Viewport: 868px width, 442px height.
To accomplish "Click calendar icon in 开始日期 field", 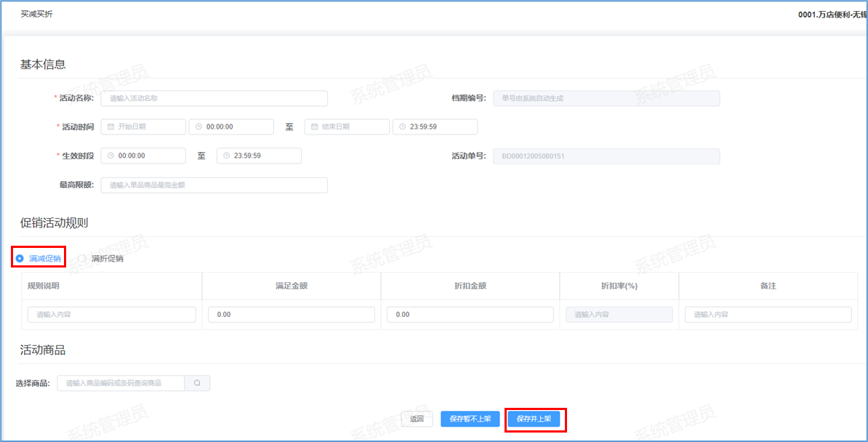I will coord(110,126).
